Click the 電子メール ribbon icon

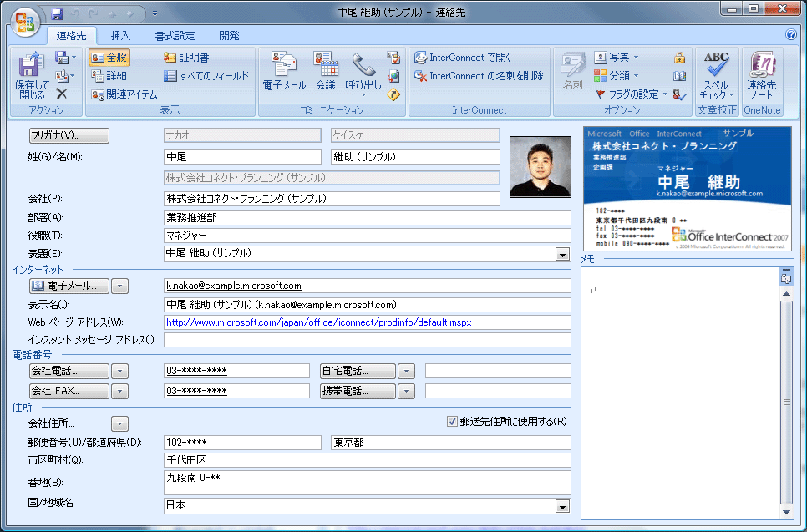(284, 72)
